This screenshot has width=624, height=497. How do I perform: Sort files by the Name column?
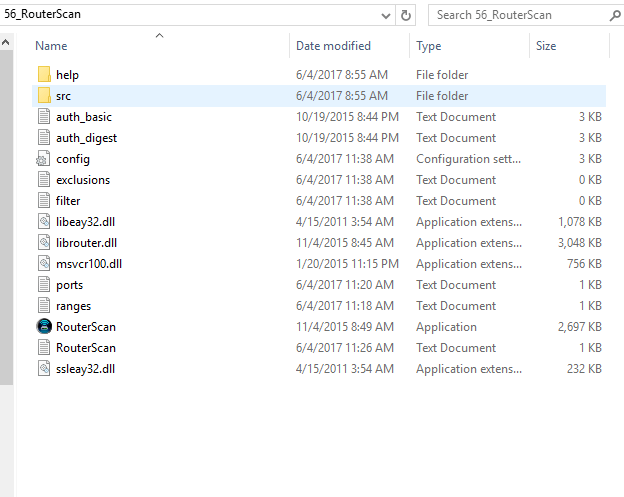51,46
